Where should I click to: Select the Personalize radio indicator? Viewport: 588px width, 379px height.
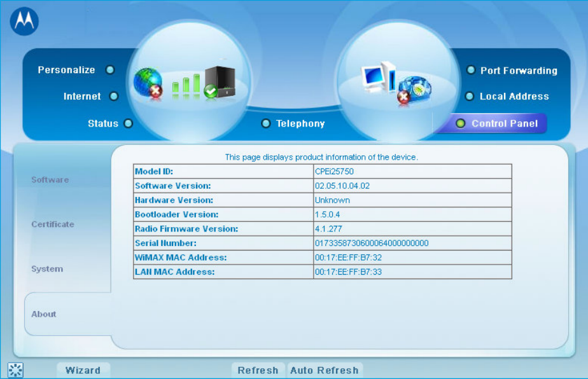pos(110,70)
